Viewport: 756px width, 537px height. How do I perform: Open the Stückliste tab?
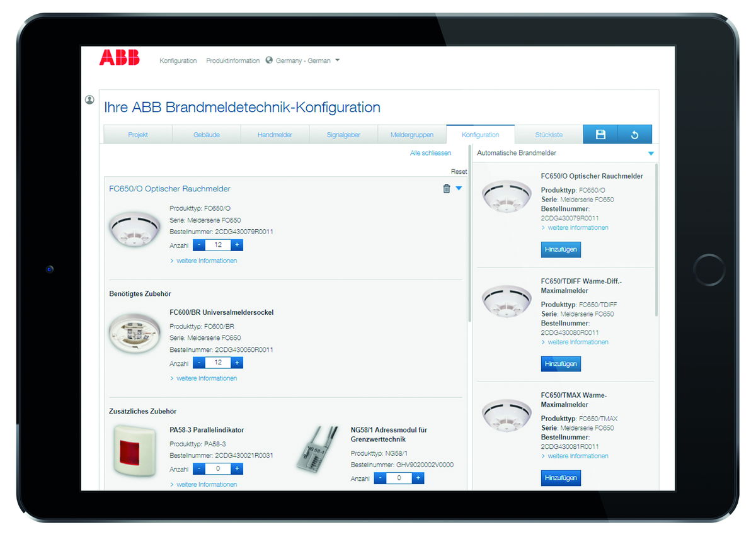coord(549,135)
